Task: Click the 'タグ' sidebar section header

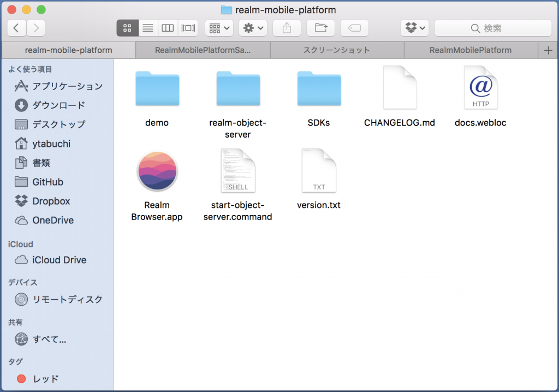Action: coord(15,361)
